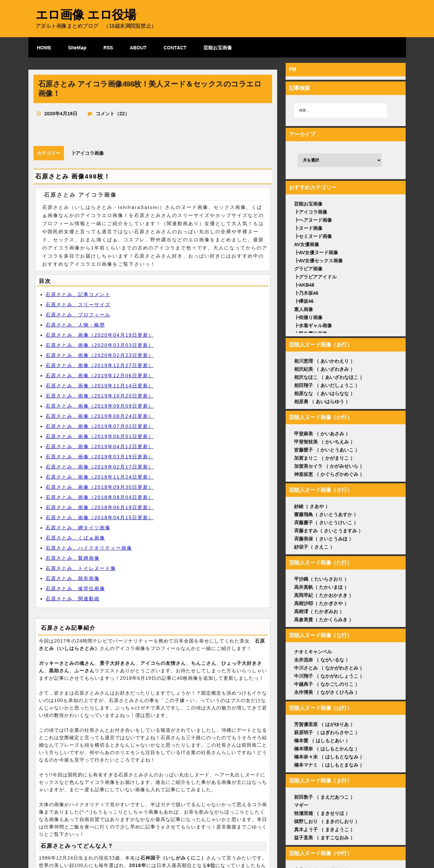Open 芸能お宝画像 in the sidebar category list

308,204
